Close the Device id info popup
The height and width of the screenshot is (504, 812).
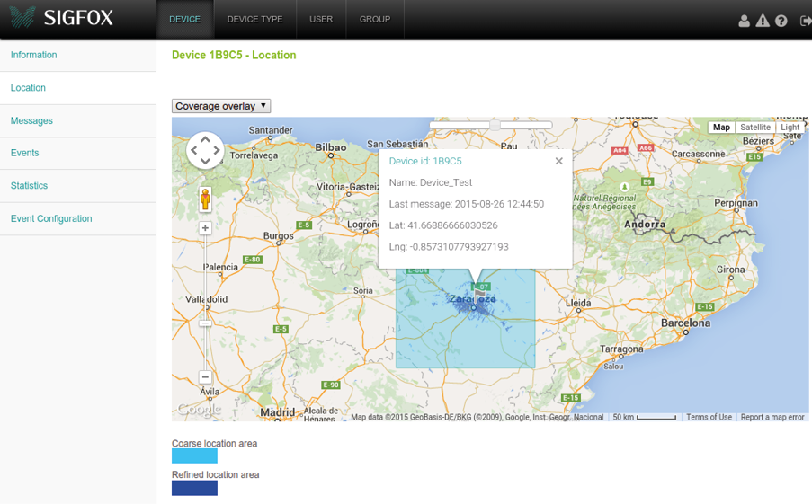[x=558, y=161]
